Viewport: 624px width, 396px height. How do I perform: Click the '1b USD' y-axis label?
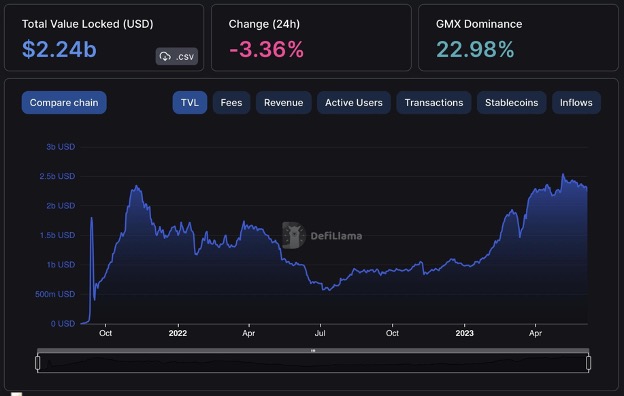pos(60,265)
